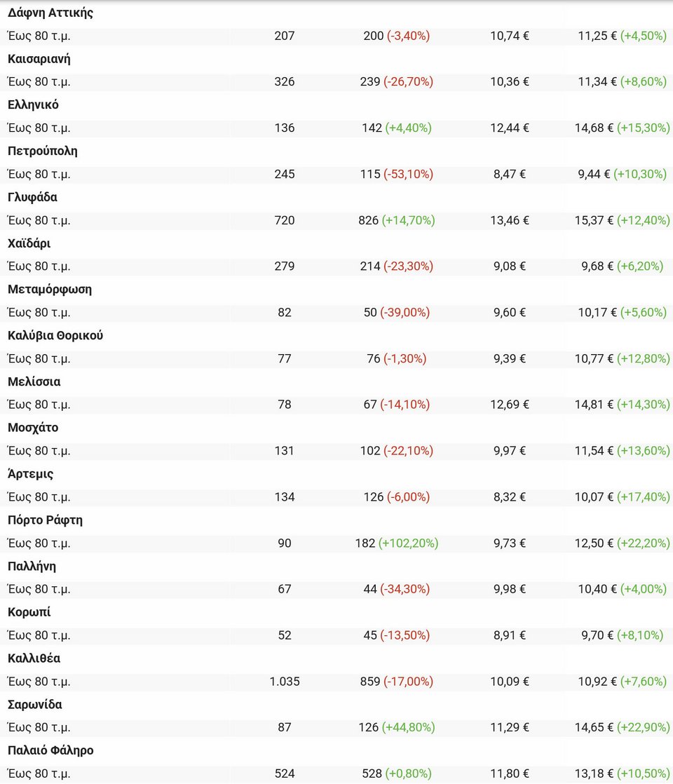673x784 pixels.
Task: Click the Καλύβια Θορικού heading
Action: (x=55, y=335)
